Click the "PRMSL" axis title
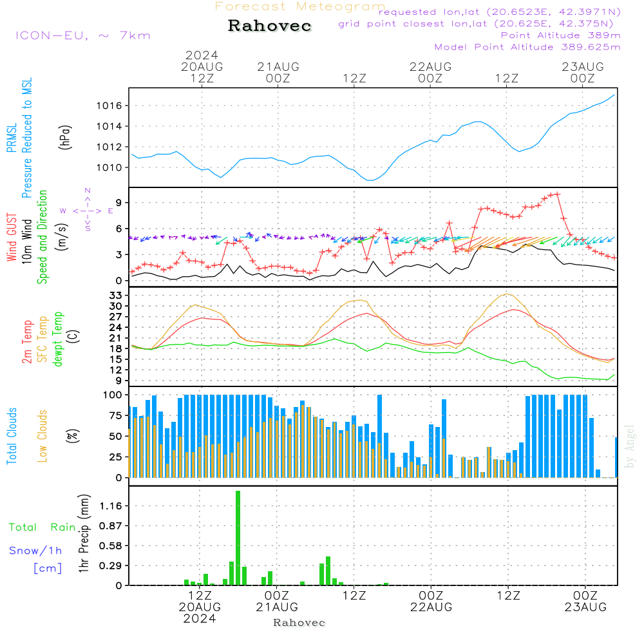 (12, 137)
